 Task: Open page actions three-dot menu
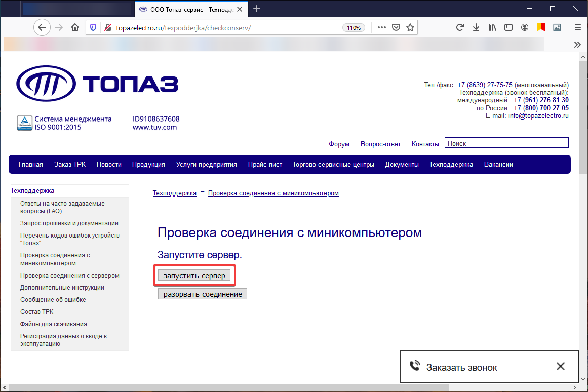pyautogui.click(x=382, y=27)
